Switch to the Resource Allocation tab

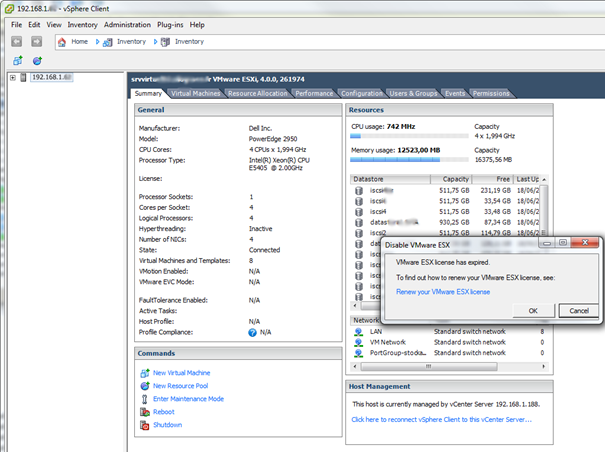257,93
